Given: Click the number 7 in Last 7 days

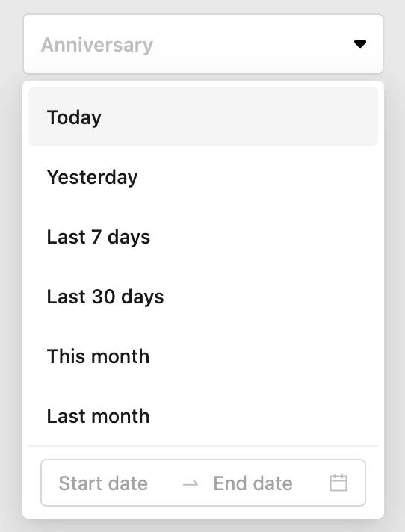Looking at the screenshot, I should (x=96, y=236).
